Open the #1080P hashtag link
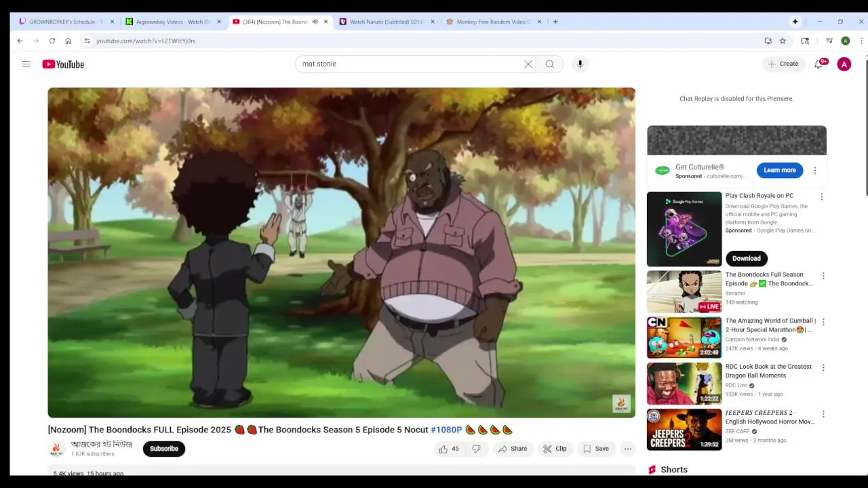The image size is (868, 488). tap(446, 430)
